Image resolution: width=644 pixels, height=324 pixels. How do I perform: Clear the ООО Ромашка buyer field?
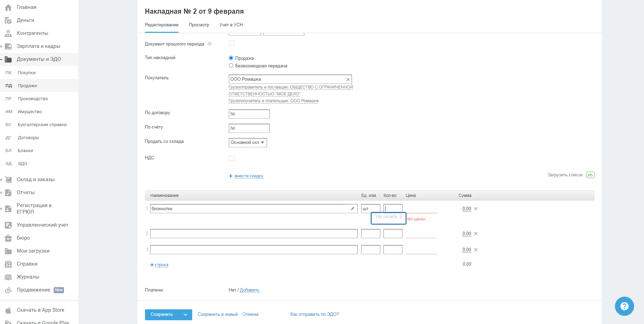tap(348, 79)
